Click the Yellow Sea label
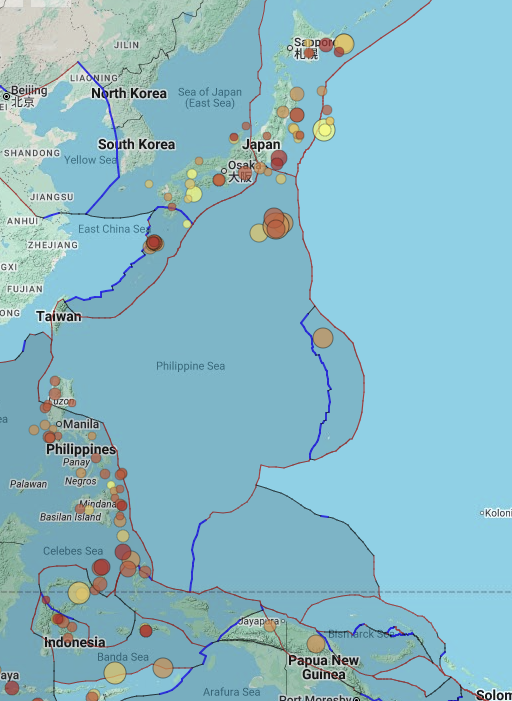The image size is (512, 701). pyautogui.click(x=90, y=160)
